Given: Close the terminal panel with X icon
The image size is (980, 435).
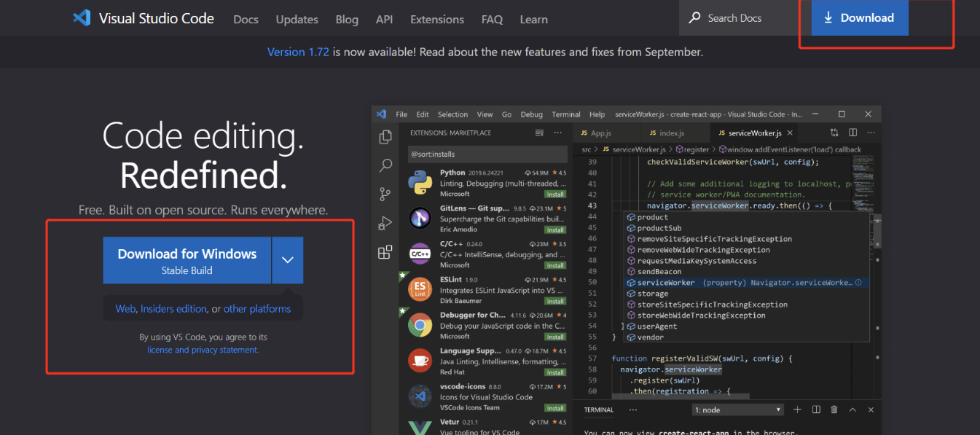Looking at the screenshot, I should tap(870, 409).
